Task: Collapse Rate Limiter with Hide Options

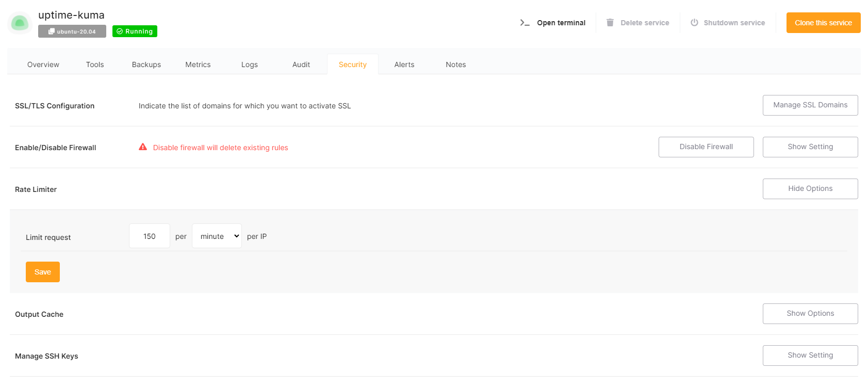Action: 810,189
